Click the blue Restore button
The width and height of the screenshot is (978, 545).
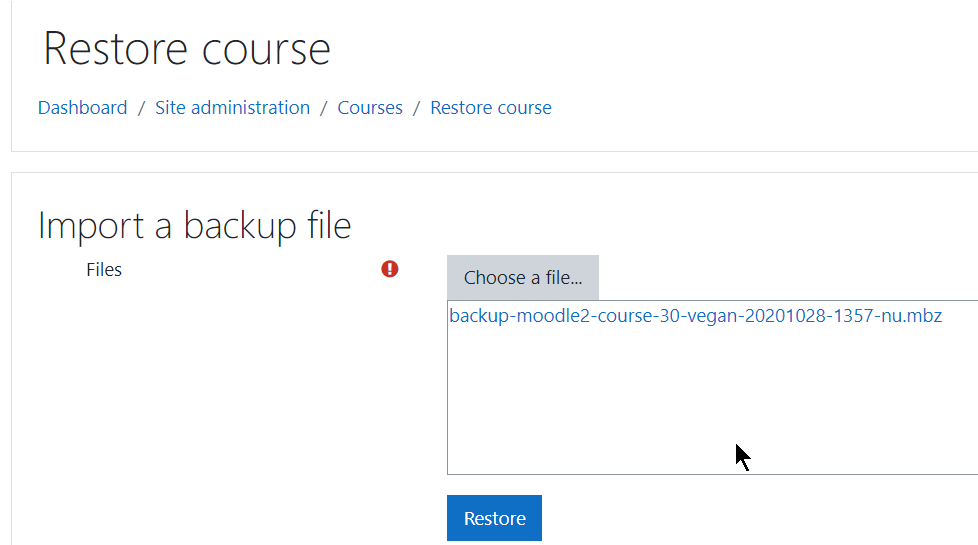click(494, 518)
